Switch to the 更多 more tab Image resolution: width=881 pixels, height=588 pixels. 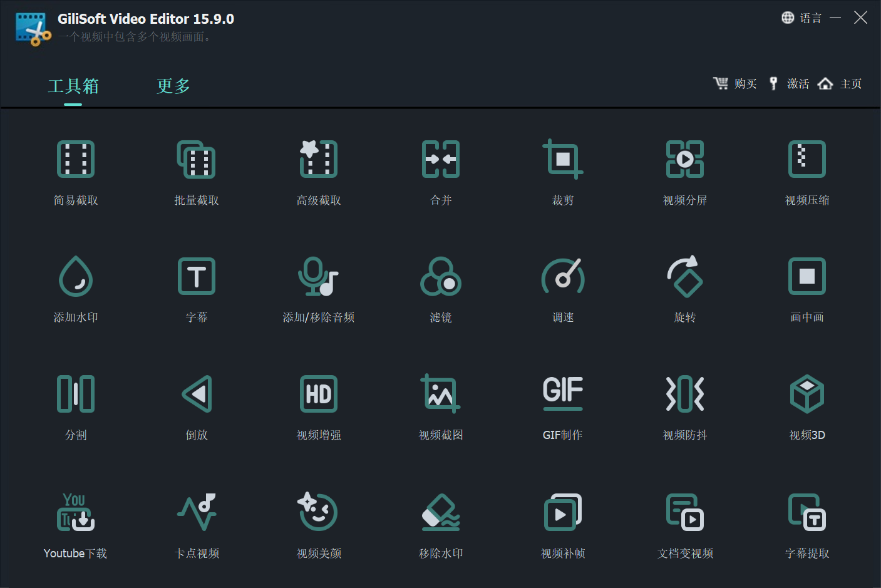(173, 86)
